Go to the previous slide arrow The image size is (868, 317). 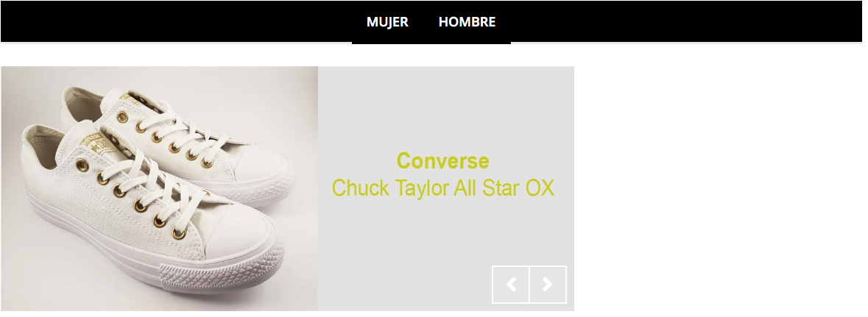[510, 285]
